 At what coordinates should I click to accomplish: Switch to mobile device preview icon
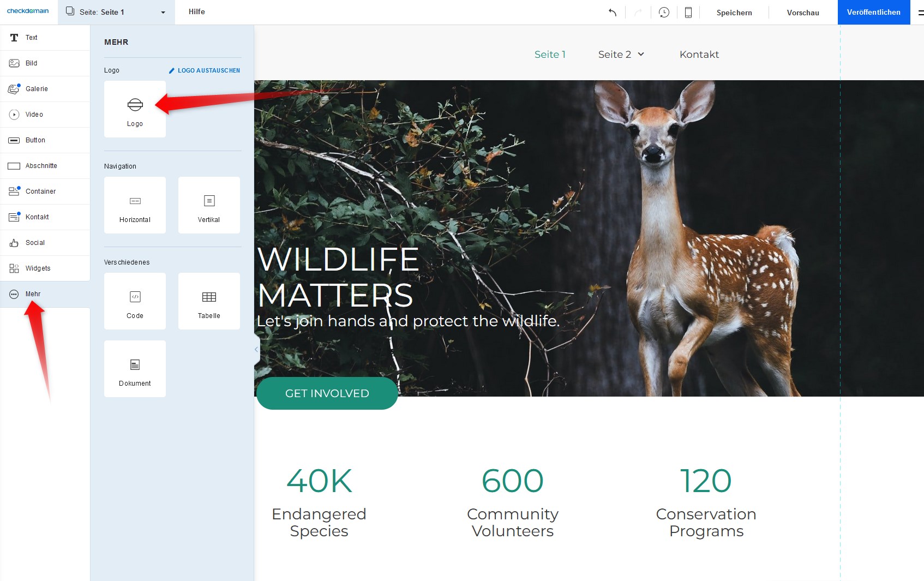[688, 13]
